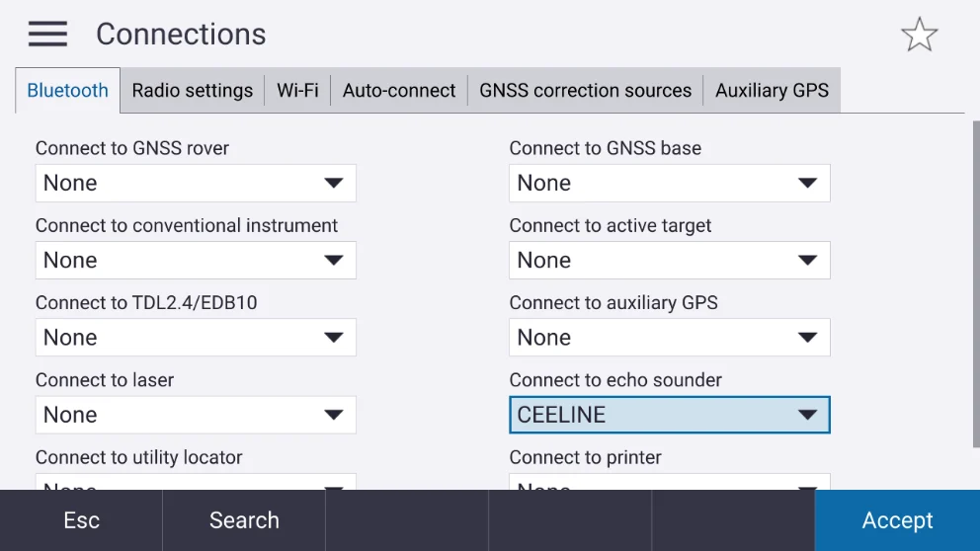Screen dimensions: 980x551
Task: Open the echo sounder dropdown showing CEELINE
Action: click(670, 415)
